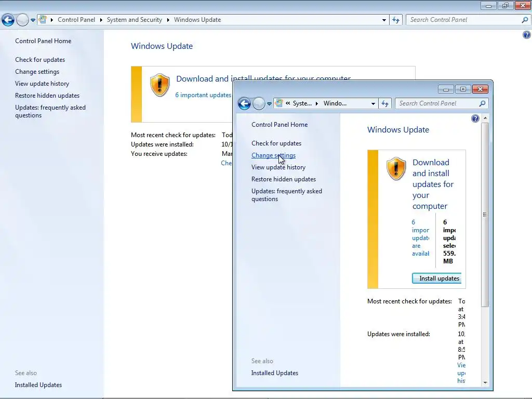Open Installed Updates in background sidebar
The width and height of the screenshot is (532, 399).
tap(38, 385)
